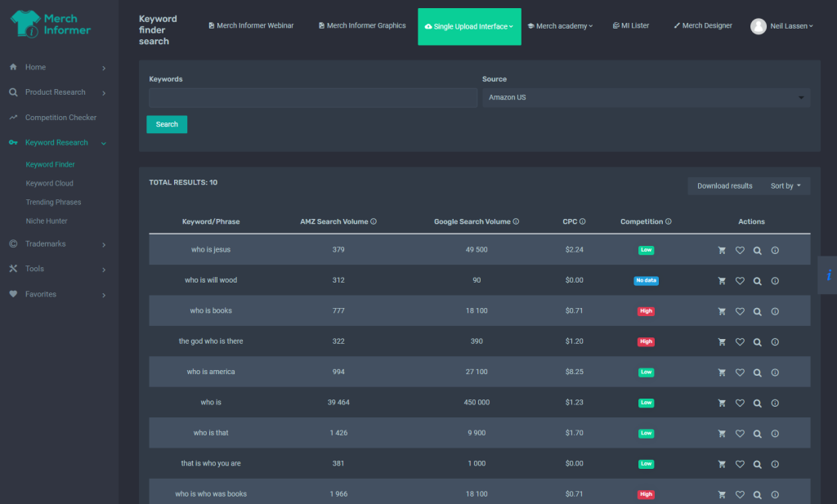Click the magnifier icon in 'who is books' row
Screen dimensions: 837x504
point(758,311)
